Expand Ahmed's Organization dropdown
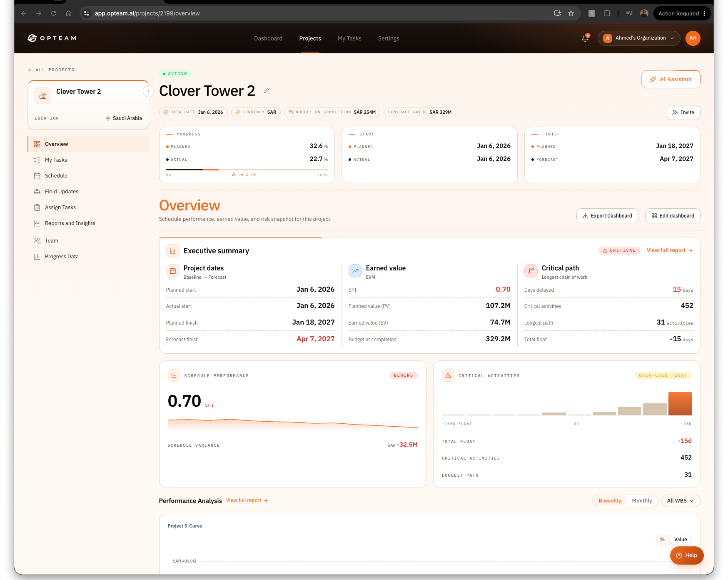This screenshot has height=580, width=728. point(638,38)
